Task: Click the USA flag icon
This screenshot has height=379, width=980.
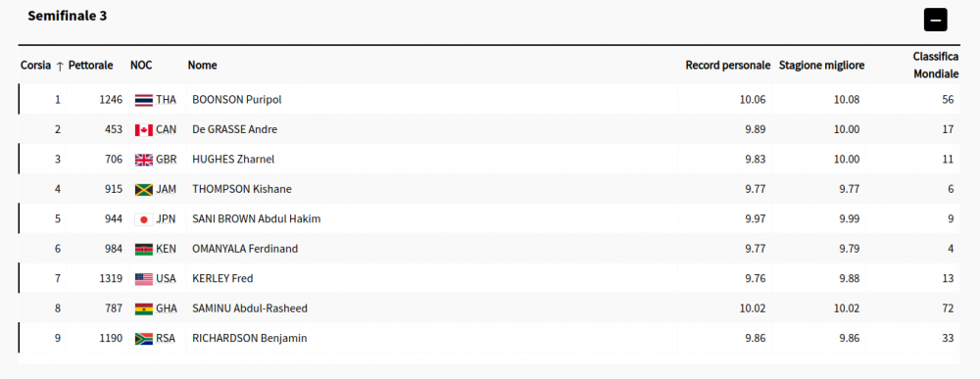Action: tap(144, 279)
